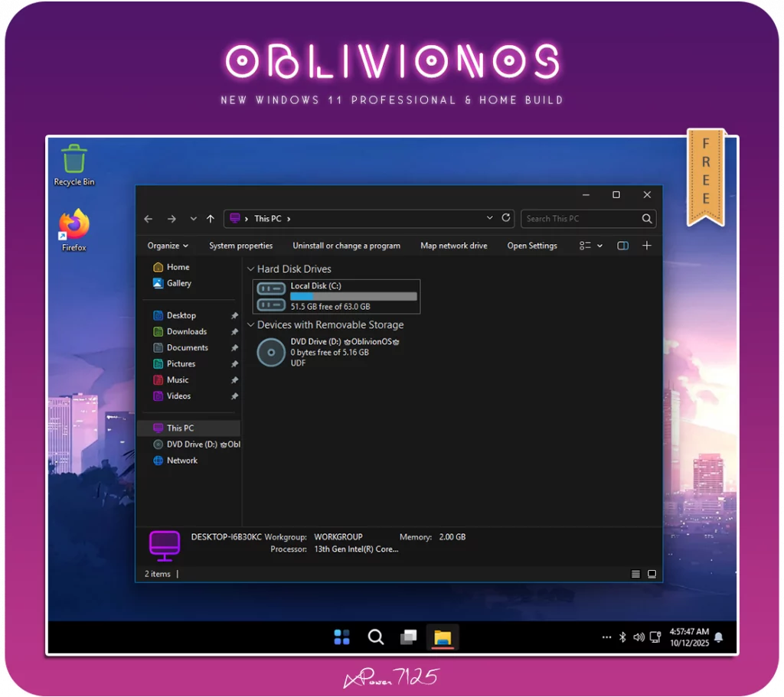Click inside the Search This PC field

580,218
